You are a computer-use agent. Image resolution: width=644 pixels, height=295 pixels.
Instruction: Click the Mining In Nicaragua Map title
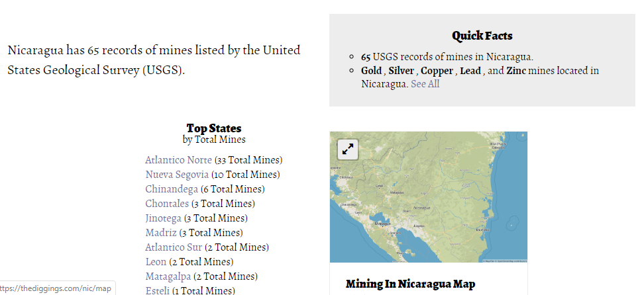(410, 284)
